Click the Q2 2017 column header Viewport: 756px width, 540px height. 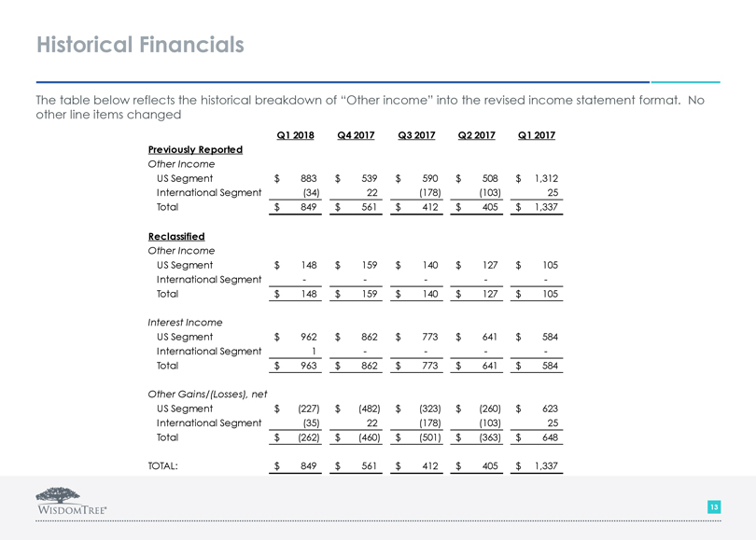(x=477, y=135)
